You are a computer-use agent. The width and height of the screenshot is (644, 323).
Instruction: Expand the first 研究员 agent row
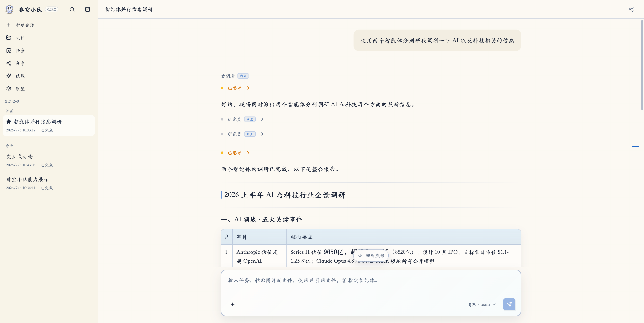(242, 119)
